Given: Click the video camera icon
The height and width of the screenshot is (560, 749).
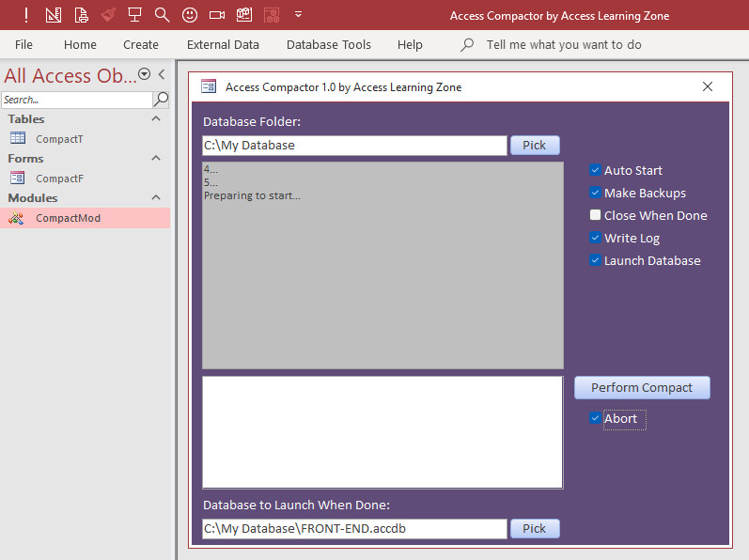Looking at the screenshot, I should [217, 15].
